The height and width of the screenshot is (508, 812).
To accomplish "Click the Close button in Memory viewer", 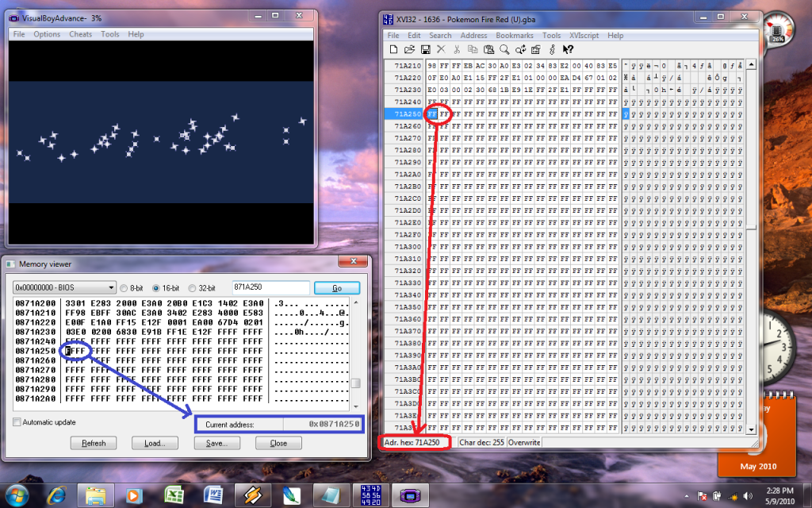I will point(278,443).
